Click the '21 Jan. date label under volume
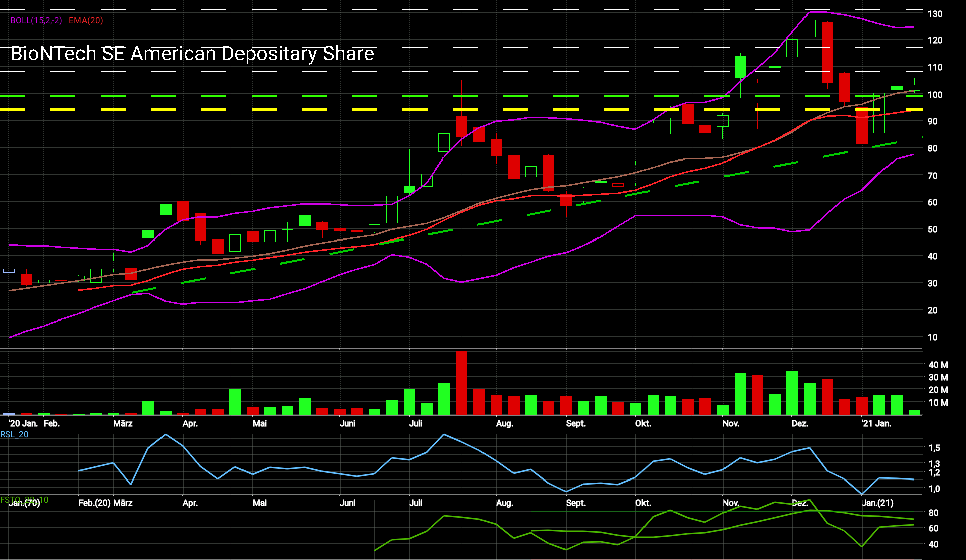The width and height of the screenshot is (966, 560). (876, 423)
